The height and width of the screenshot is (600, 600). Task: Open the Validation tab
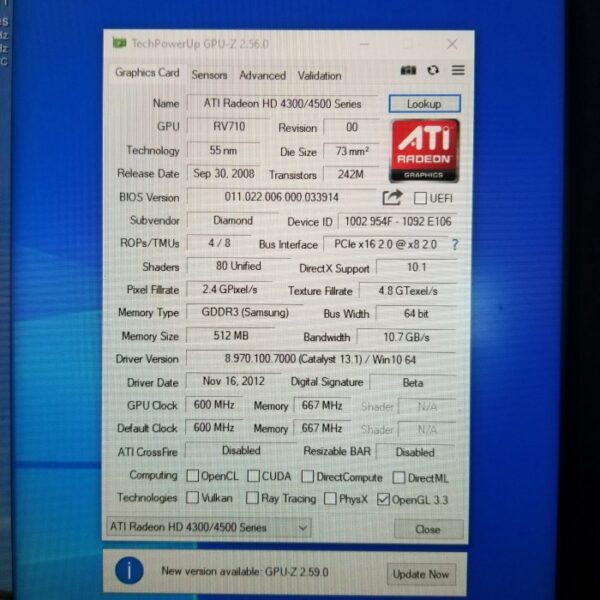tap(319, 75)
